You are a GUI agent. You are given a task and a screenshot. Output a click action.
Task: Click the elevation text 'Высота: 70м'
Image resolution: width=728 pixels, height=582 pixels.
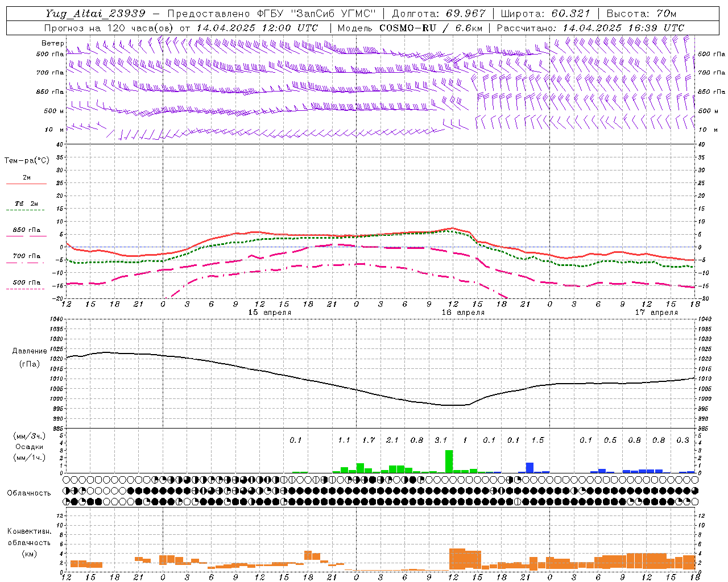(x=642, y=14)
